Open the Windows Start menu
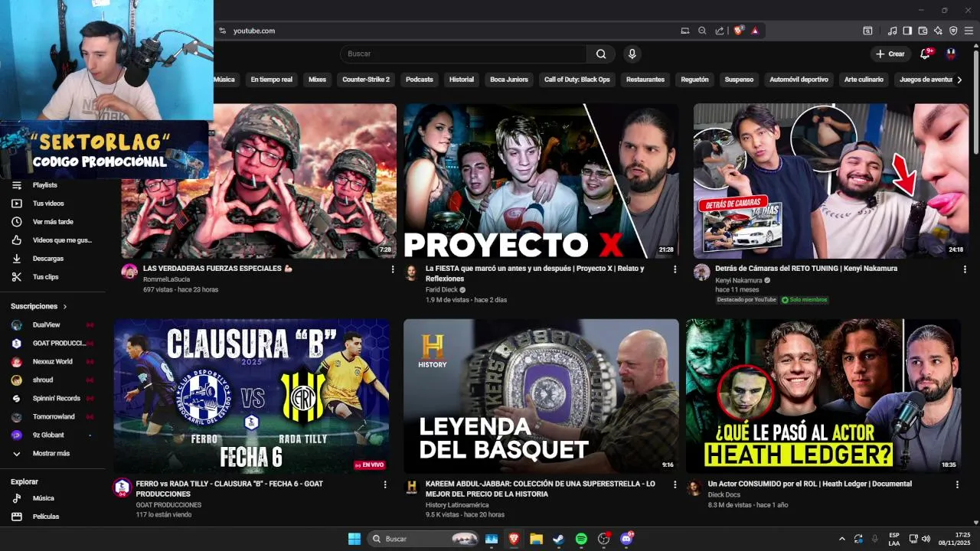The height and width of the screenshot is (551, 980). point(354,539)
